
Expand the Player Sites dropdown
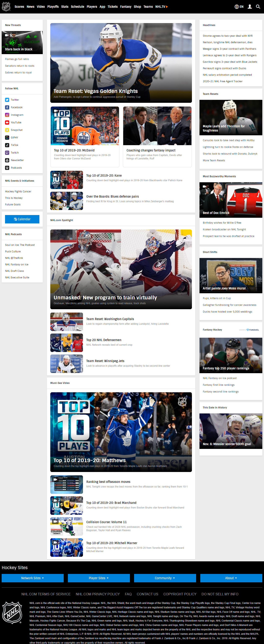click(x=99, y=578)
